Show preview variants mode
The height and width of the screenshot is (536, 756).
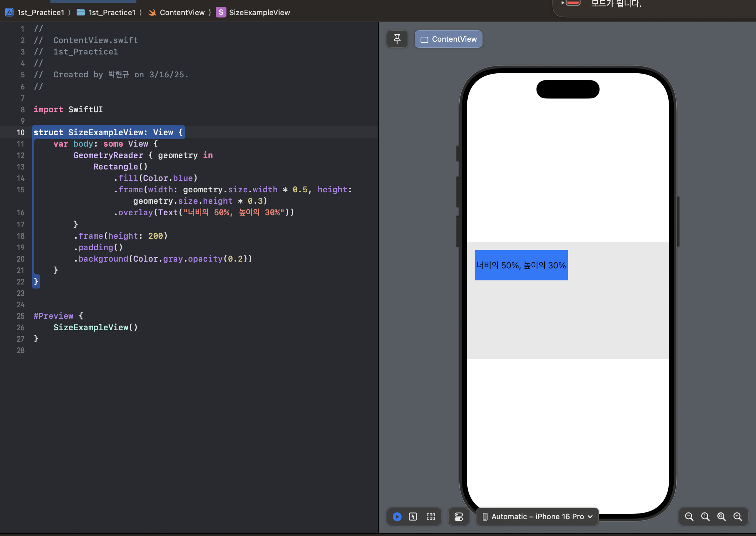[x=430, y=516]
